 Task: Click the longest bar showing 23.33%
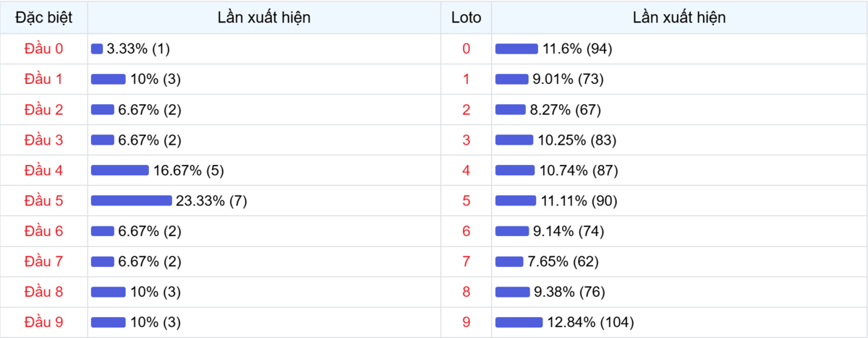131,200
